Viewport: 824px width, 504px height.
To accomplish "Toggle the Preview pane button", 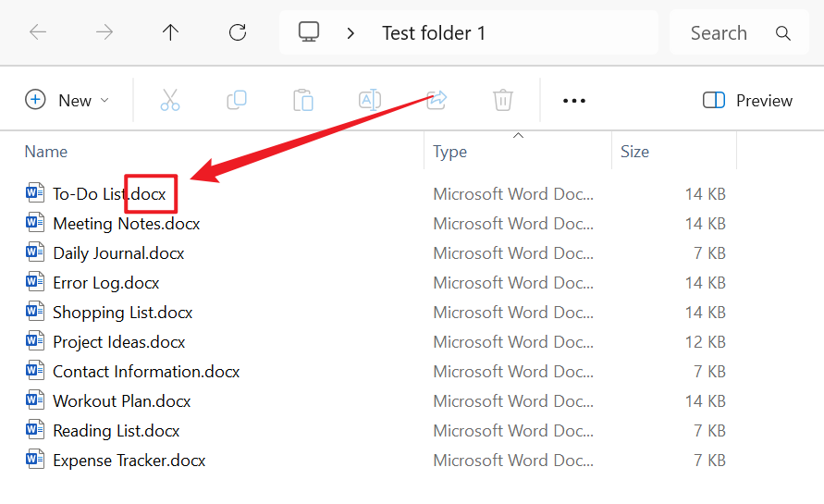I will coord(747,100).
